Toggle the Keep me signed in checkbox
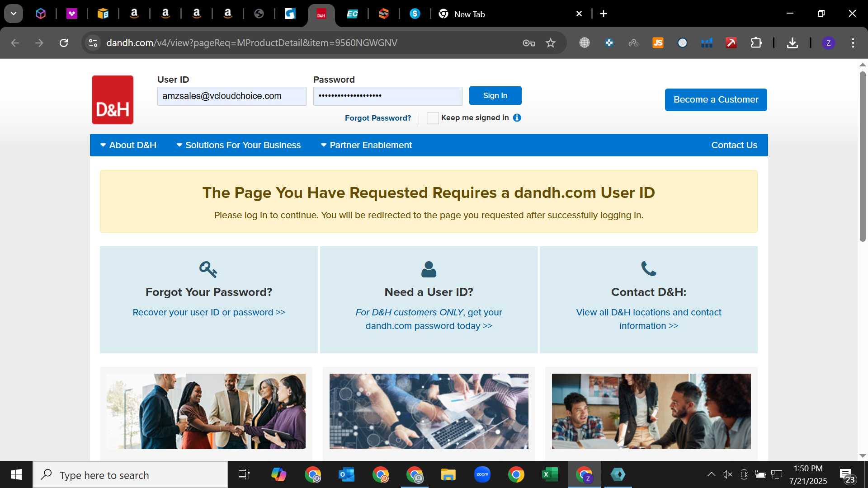 click(433, 118)
